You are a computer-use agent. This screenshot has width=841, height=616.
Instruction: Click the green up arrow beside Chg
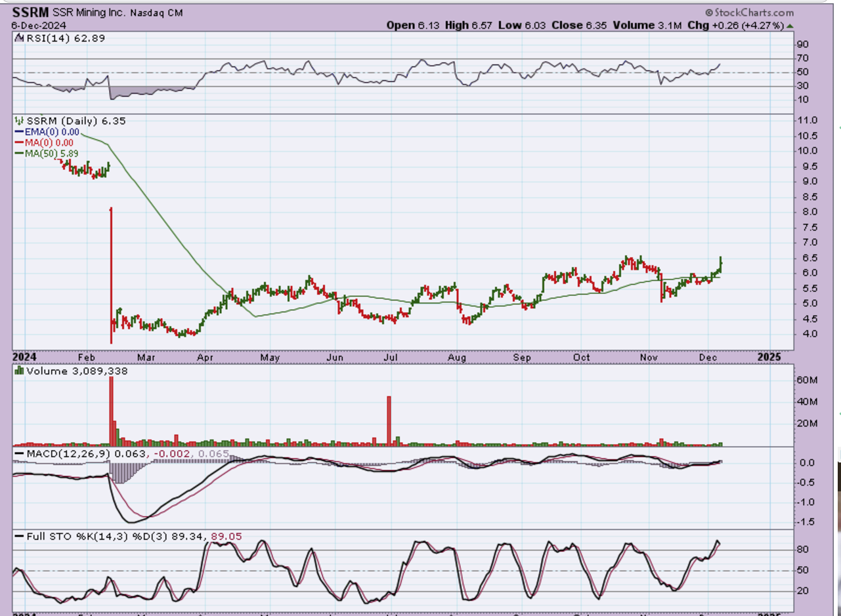790,26
